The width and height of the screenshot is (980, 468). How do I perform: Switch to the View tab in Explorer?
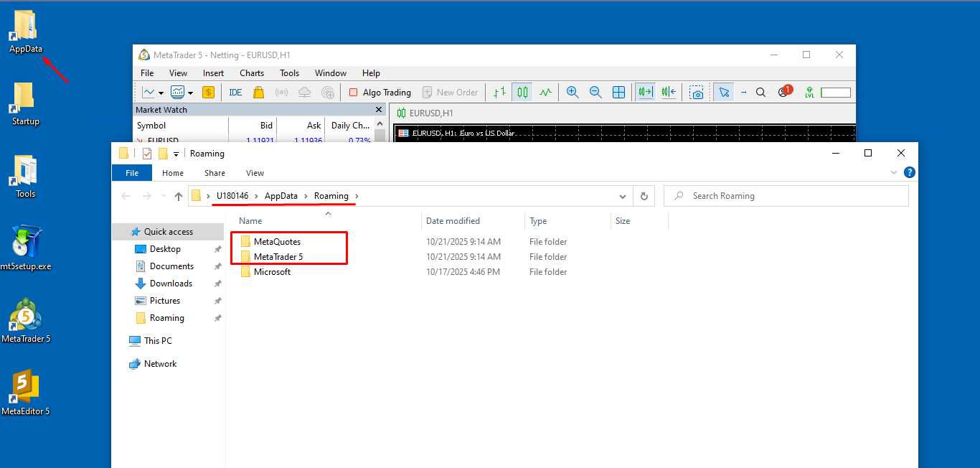[x=255, y=173]
